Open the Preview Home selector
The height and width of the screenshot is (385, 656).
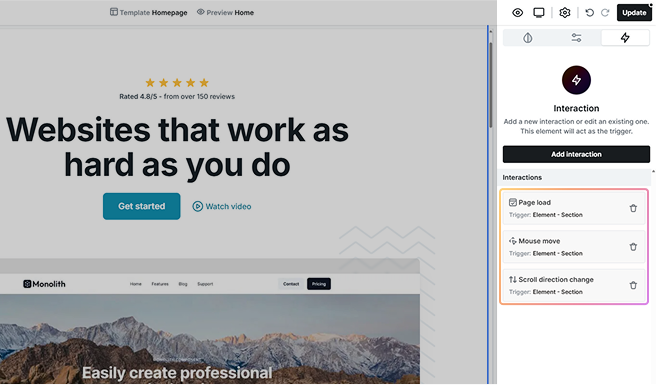225,13
